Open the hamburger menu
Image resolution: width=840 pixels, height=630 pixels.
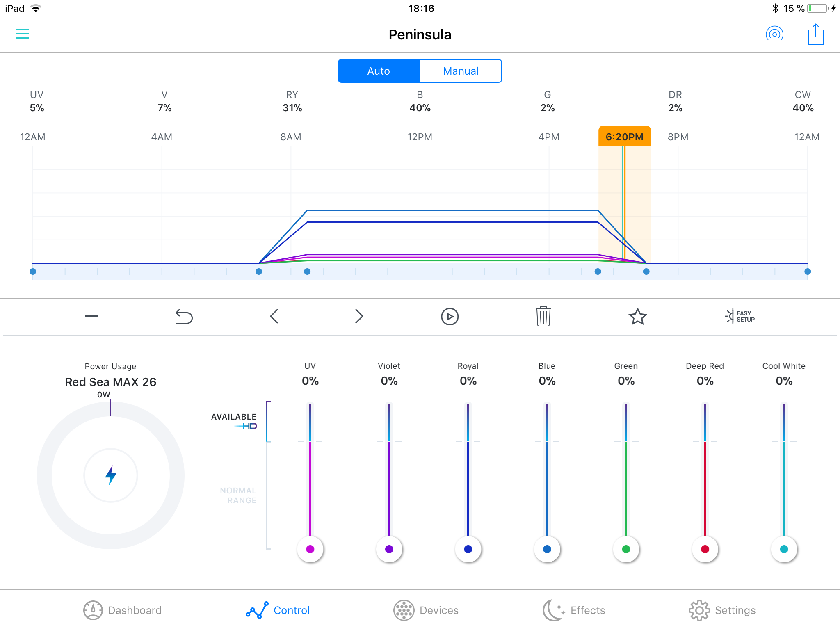[x=23, y=34]
